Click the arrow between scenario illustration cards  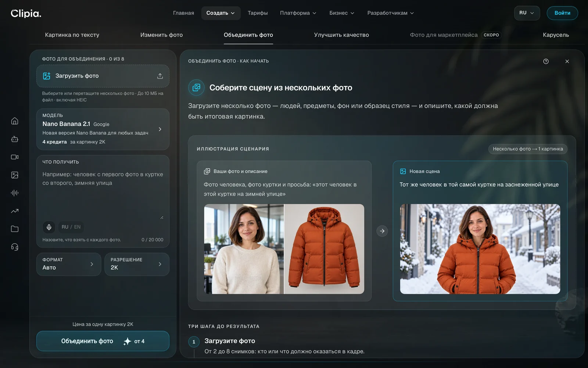click(382, 231)
